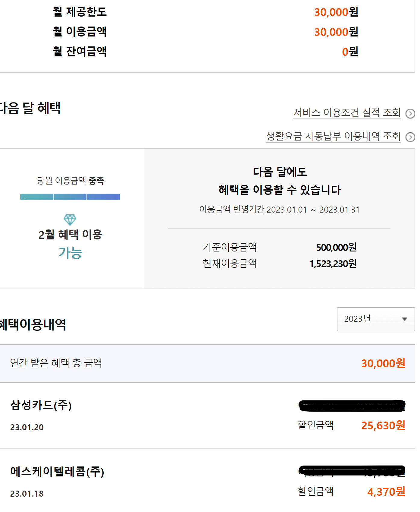The image size is (420, 512).
Task: Click the 당월 이용금액 충족 label
Action: (71, 180)
